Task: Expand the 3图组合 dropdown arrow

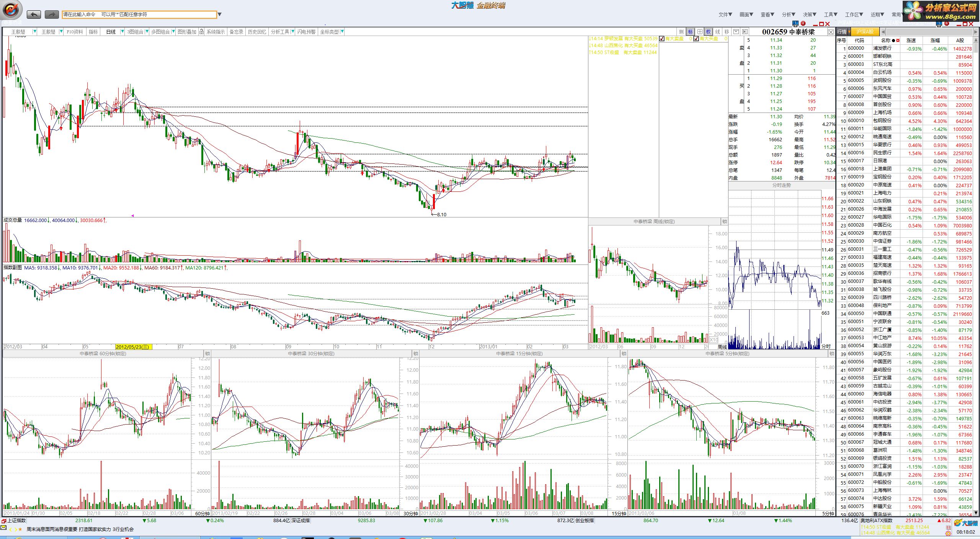Action: point(147,32)
